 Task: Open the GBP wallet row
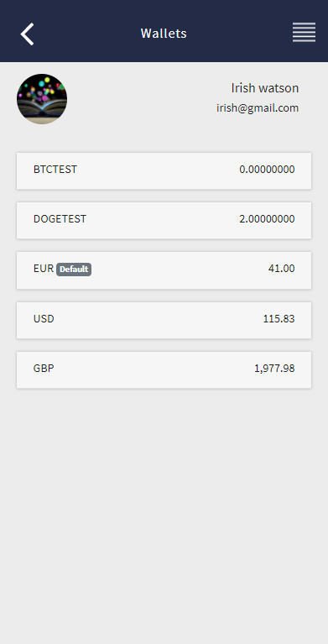click(164, 369)
